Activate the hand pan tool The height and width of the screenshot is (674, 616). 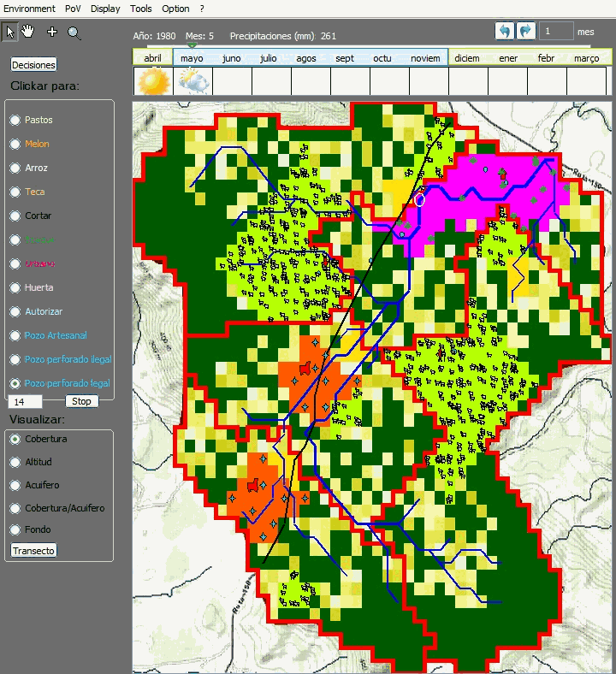(28, 32)
